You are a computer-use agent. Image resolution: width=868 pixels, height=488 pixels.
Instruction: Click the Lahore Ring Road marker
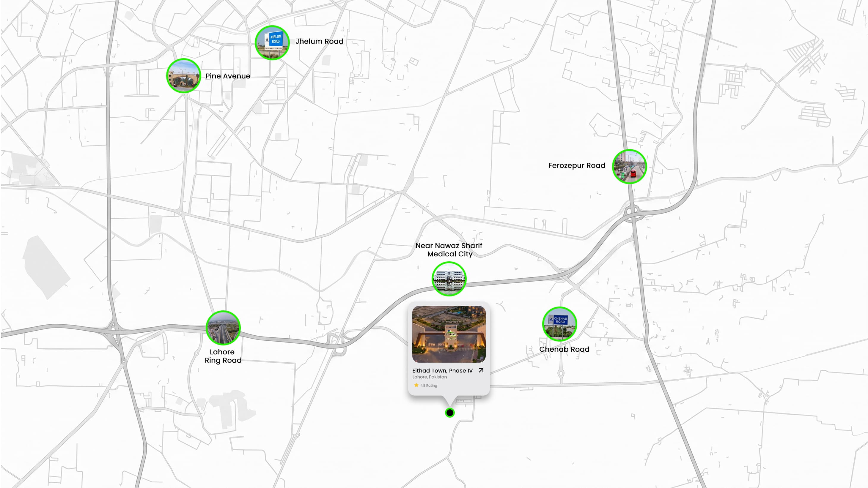click(x=223, y=328)
